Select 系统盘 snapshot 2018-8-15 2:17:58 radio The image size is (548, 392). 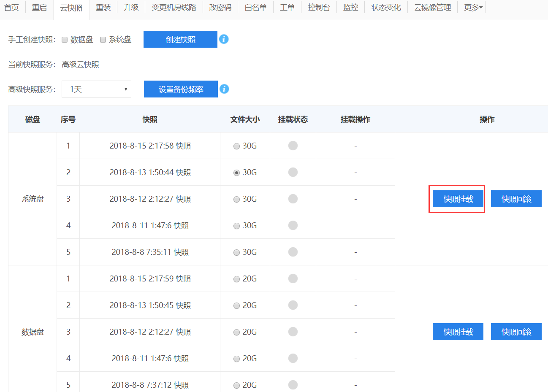click(236, 146)
